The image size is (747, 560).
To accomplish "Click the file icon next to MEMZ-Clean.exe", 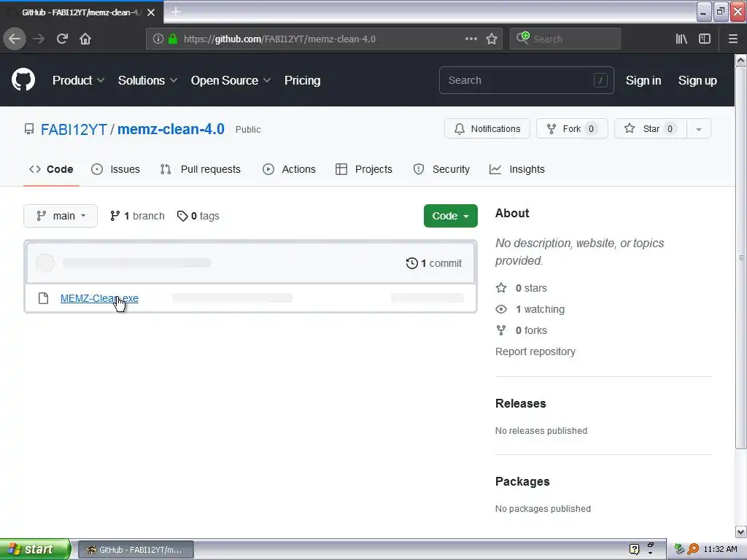I will [43, 298].
